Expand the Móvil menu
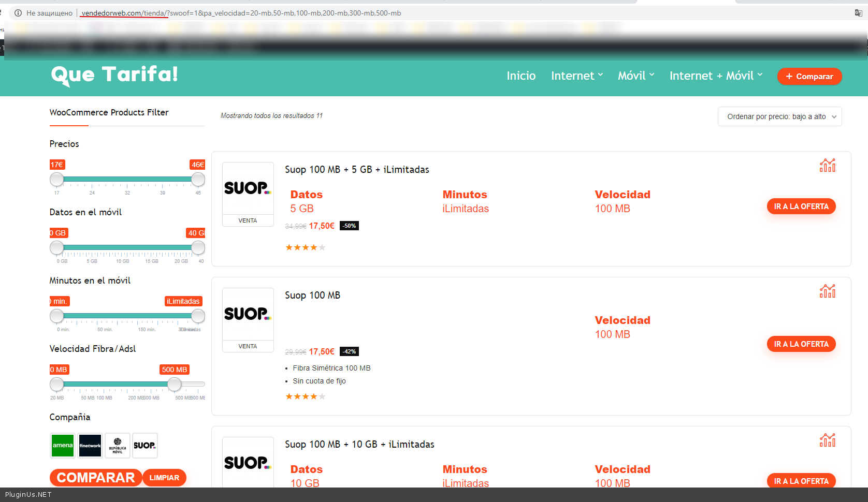The width and height of the screenshot is (868, 502). point(636,76)
